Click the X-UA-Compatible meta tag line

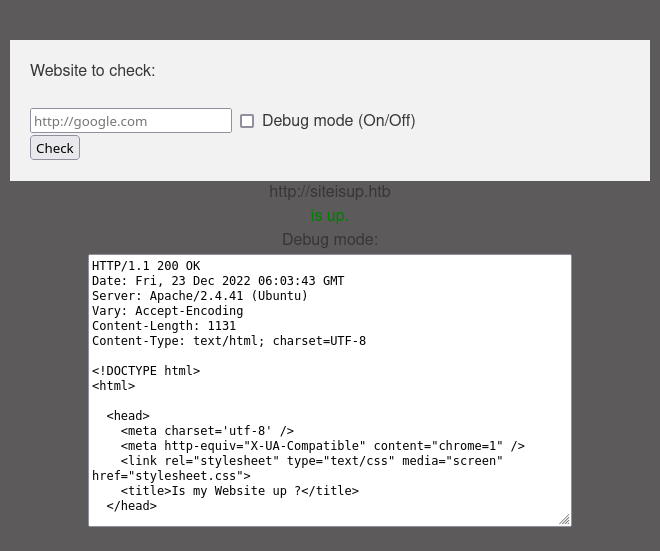323,446
